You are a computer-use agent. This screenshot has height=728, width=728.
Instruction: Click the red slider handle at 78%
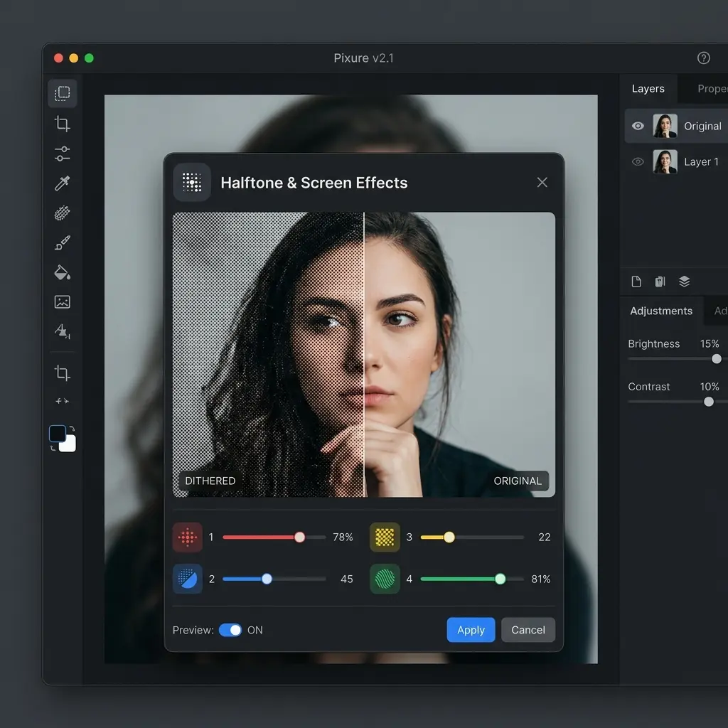click(299, 537)
